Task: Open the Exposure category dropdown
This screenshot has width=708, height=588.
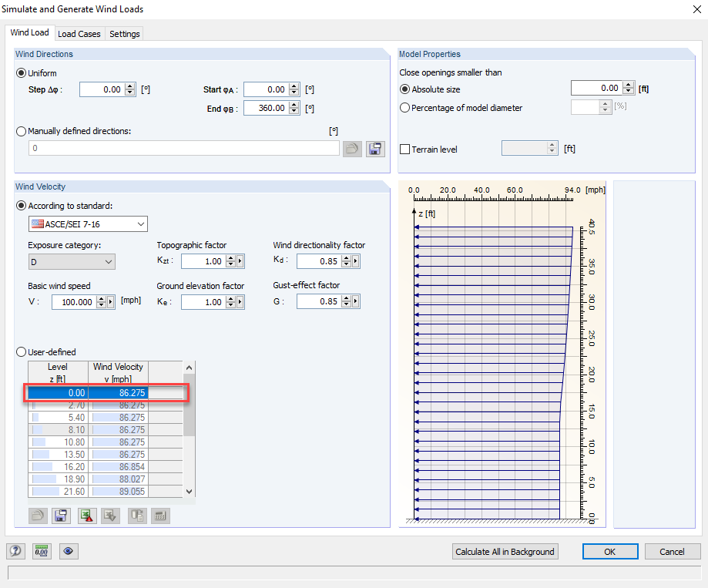Action: [109, 261]
